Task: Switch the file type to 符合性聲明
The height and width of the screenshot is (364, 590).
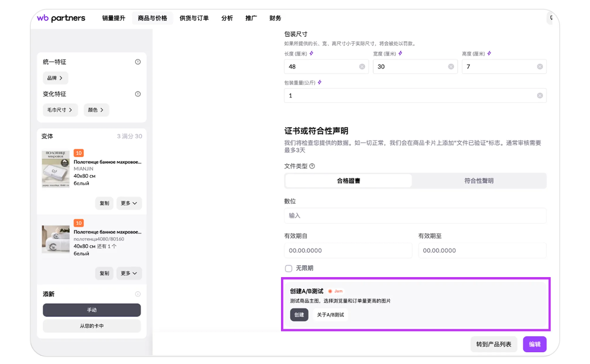Action: click(479, 181)
